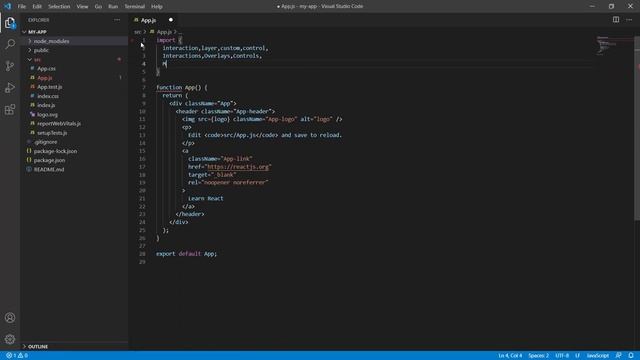Viewport: 640px width, 360px height.
Task: Open the Edit menu
Action: point(37,7)
